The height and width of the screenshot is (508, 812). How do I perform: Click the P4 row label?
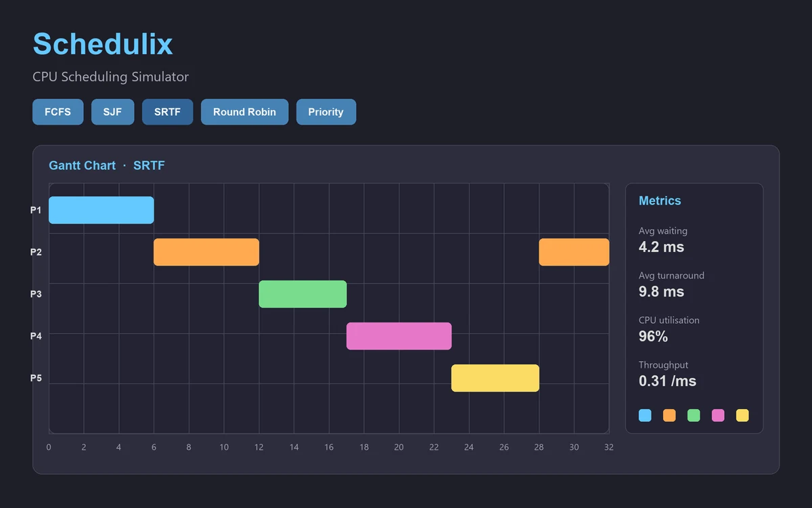(36, 336)
